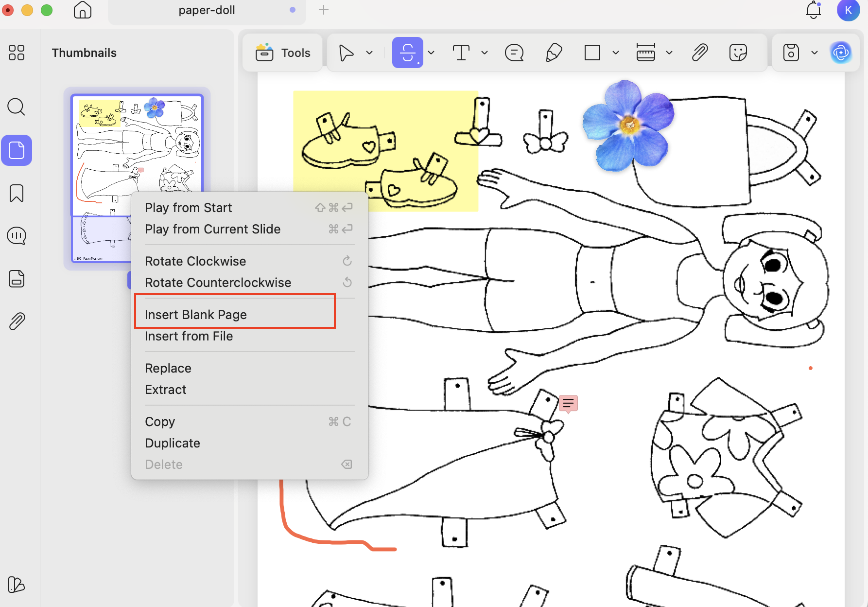Select the comment note tool
This screenshot has height=607, width=868.
click(514, 53)
